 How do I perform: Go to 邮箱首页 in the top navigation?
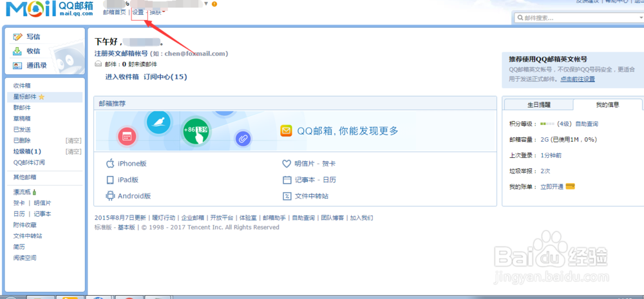click(115, 12)
